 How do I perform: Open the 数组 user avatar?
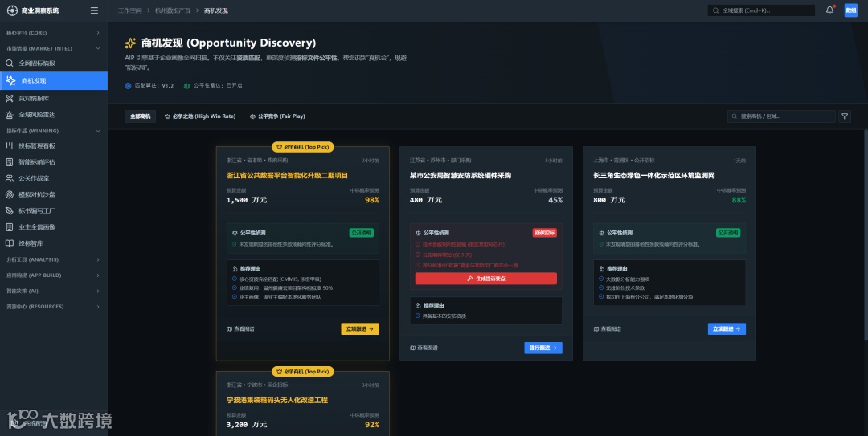coord(851,10)
